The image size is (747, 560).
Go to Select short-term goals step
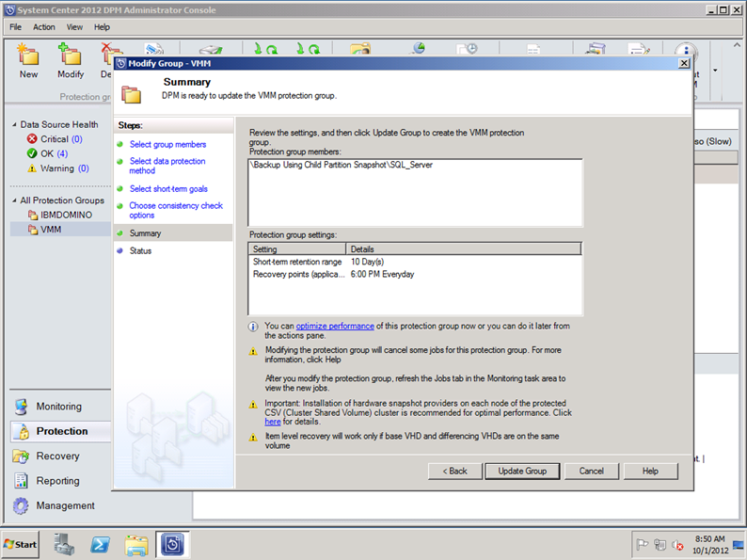click(x=168, y=189)
